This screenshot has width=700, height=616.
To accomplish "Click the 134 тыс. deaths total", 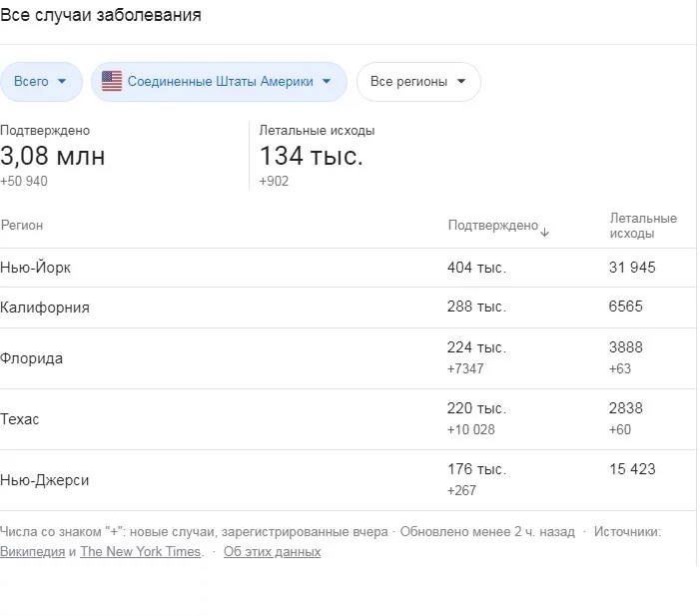I will coord(311,157).
